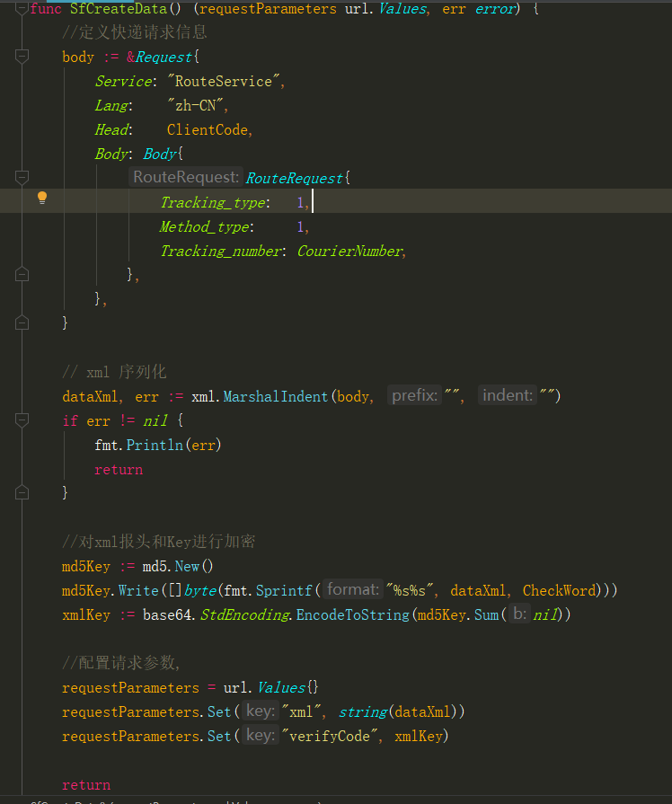Click the indent: parameter hint
Viewport: 672px width, 804px height.
[508, 395]
